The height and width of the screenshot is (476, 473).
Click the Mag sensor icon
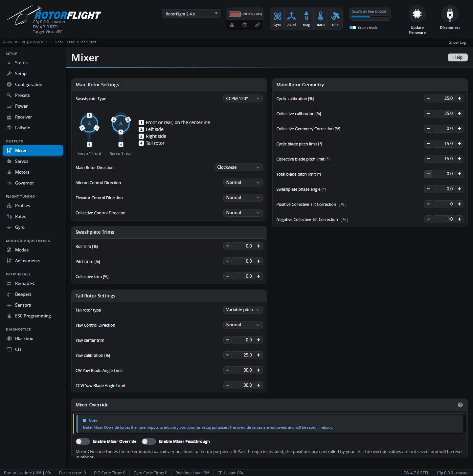coord(306,16)
